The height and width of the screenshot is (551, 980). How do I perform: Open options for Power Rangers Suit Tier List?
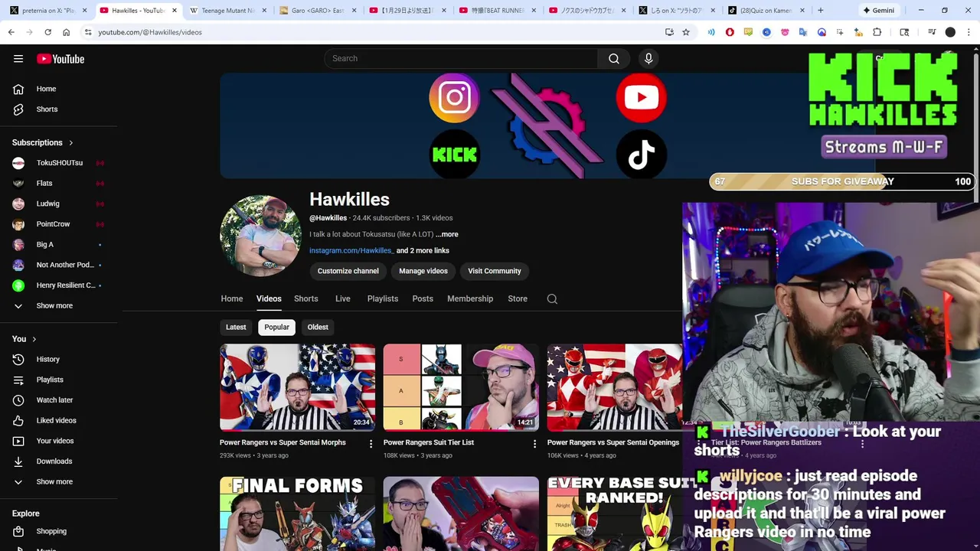[535, 444]
